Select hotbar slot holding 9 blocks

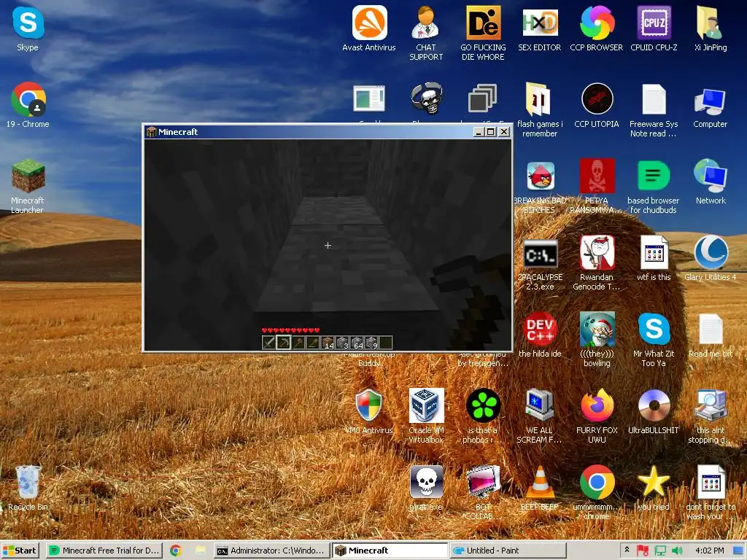coord(371,343)
